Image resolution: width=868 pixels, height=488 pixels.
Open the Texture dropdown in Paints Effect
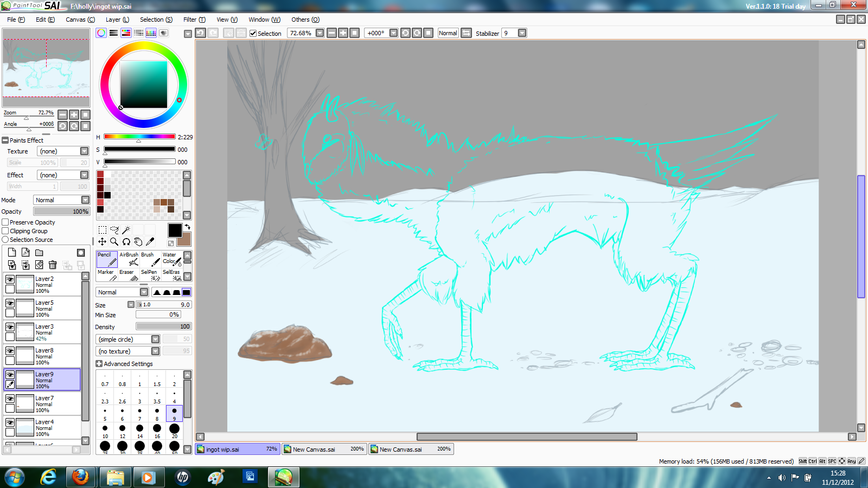tap(84, 151)
